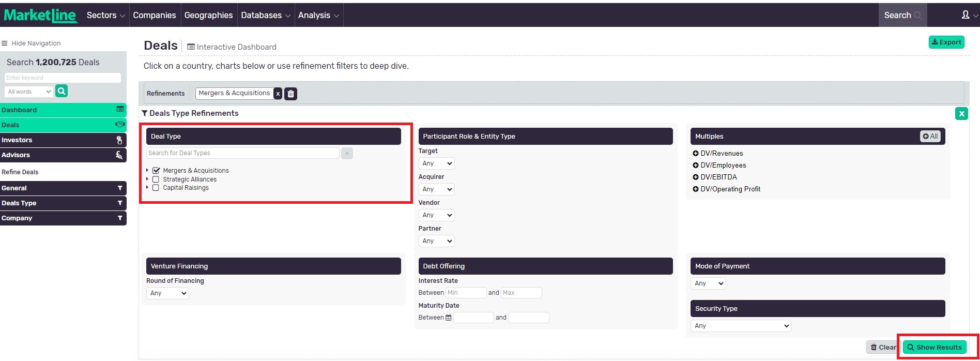The image size is (980, 361).
Task: Clear the Deal Types search box
Action: [x=347, y=153]
